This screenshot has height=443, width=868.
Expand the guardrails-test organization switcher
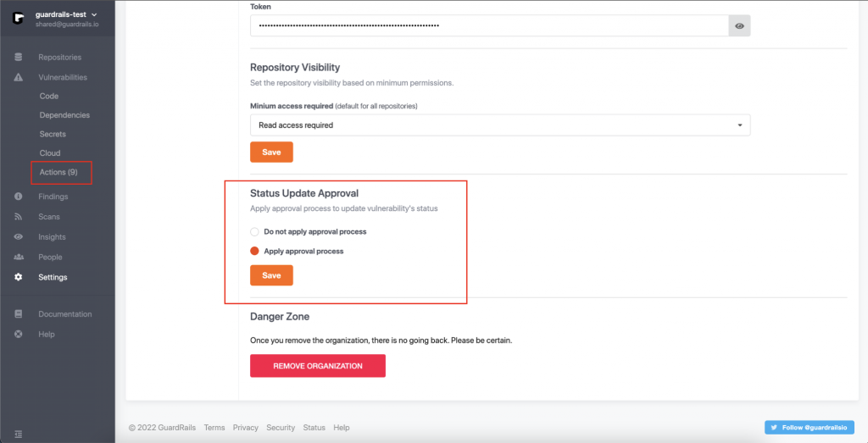(93, 15)
